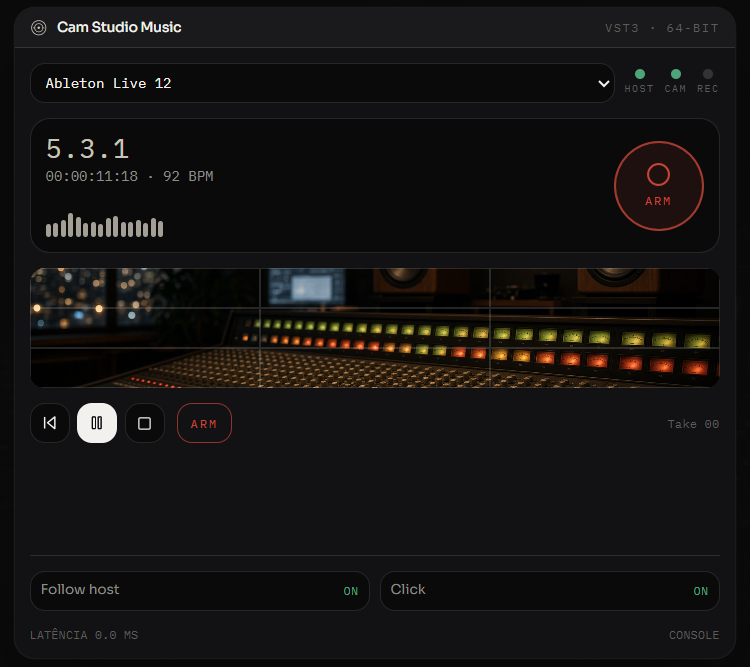Viewport: 750px width, 667px height.
Task: Click the Cam Studio Music logo icon
Action: [39, 28]
